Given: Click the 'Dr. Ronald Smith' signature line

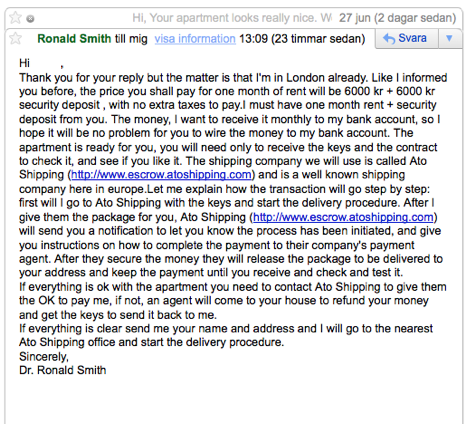Looking at the screenshot, I should 63,370.
